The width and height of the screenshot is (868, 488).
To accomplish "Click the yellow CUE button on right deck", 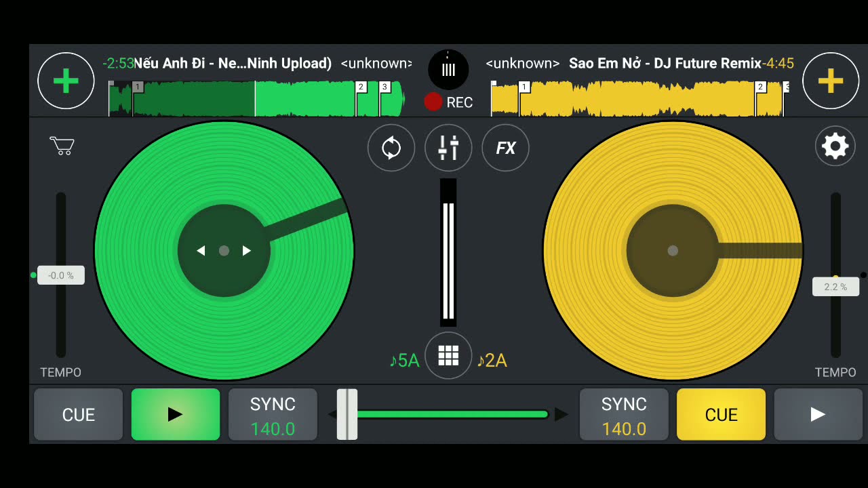I will point(721,414).
